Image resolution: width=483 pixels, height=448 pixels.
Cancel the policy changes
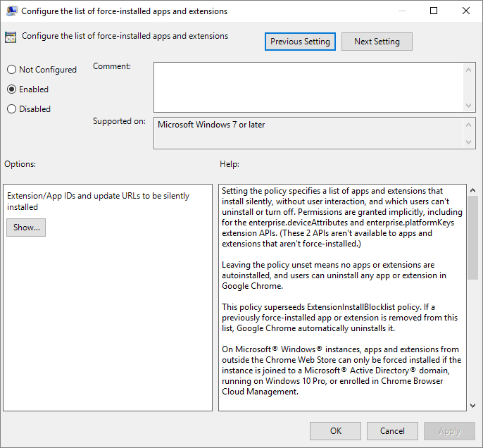point(392,431)
